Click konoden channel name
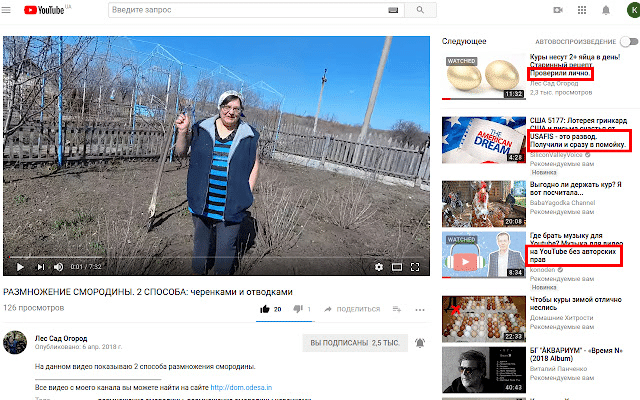The height and width of the screenshot is (400, 640). (542, 270)
